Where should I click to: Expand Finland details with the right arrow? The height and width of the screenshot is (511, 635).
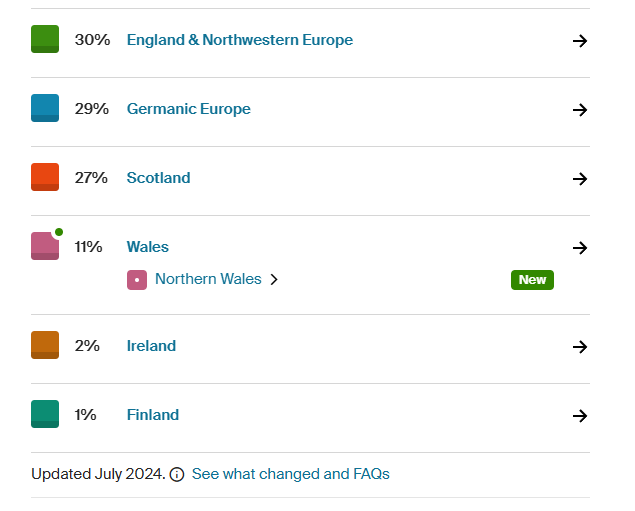[579, 416]
